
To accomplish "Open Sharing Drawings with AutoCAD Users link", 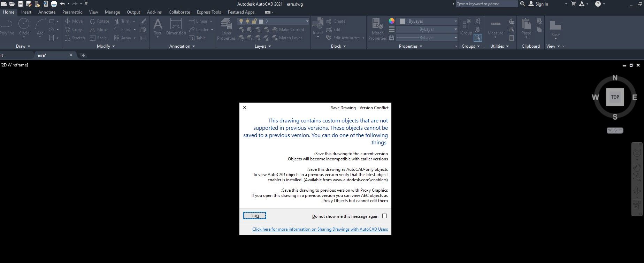I will [320, 229].
